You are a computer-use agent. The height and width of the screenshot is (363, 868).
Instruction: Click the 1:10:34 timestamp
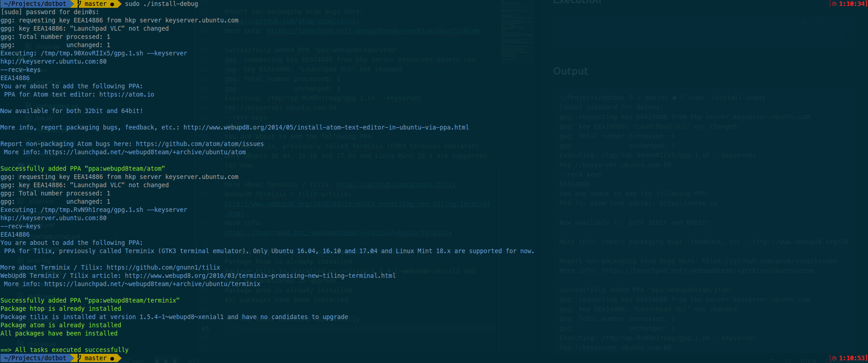tap(852, 4)
